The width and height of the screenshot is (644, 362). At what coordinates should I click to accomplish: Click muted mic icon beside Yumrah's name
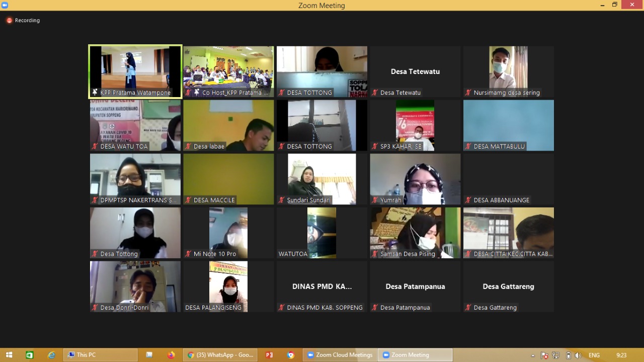point(375,200)
